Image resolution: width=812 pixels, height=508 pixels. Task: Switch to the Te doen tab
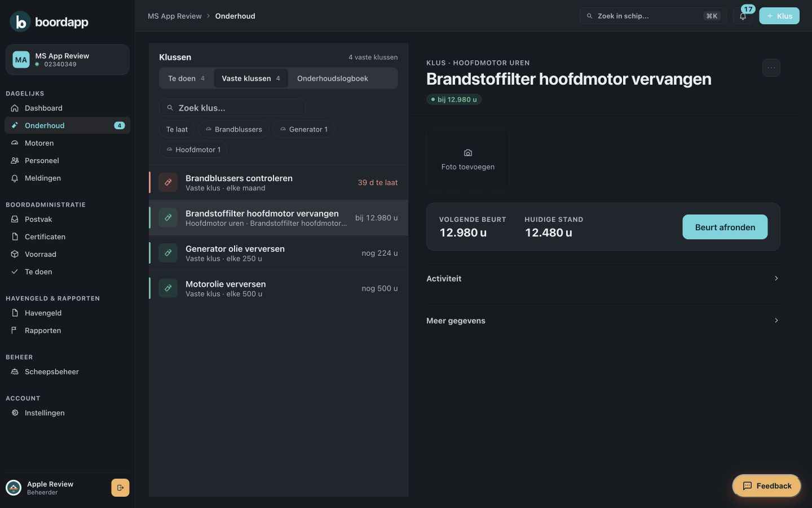coord(186,78)
